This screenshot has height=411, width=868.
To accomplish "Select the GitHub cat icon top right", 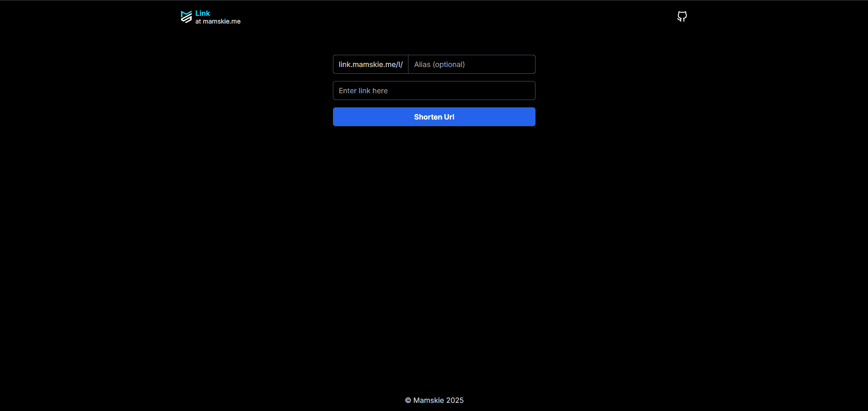I will click(x=682, y=16).
